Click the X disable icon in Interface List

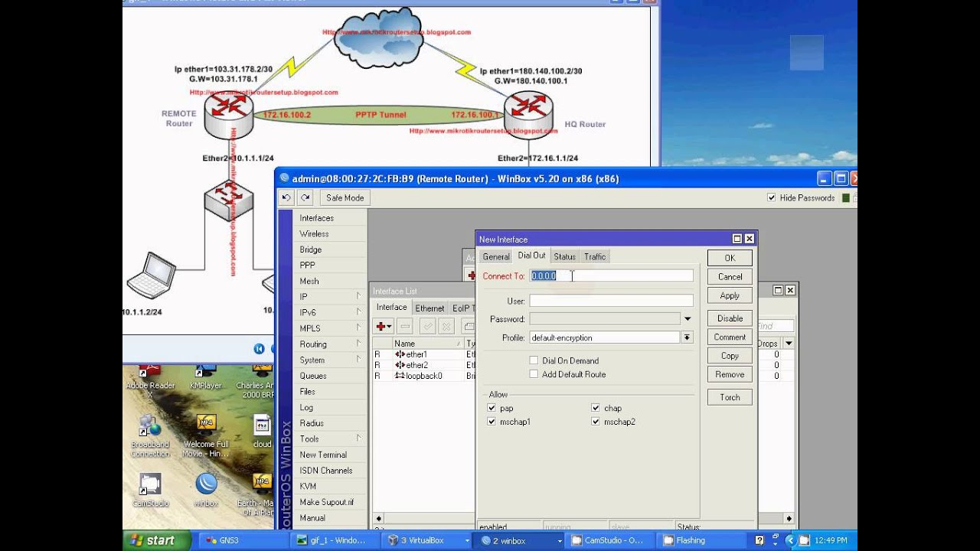(x=447, y=326)
